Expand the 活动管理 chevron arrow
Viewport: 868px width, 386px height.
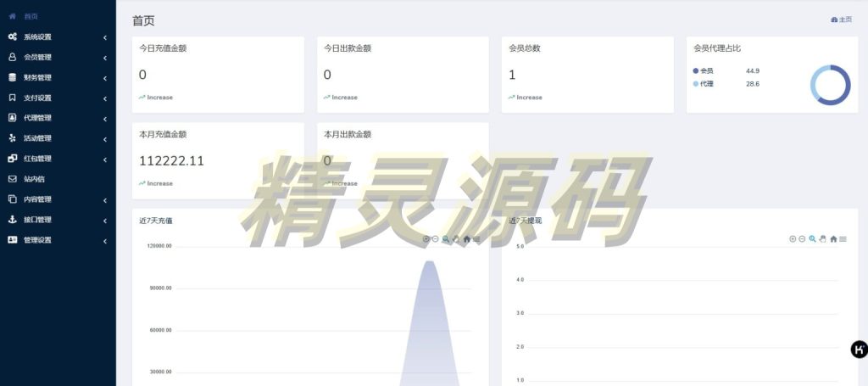click(104, 140)
